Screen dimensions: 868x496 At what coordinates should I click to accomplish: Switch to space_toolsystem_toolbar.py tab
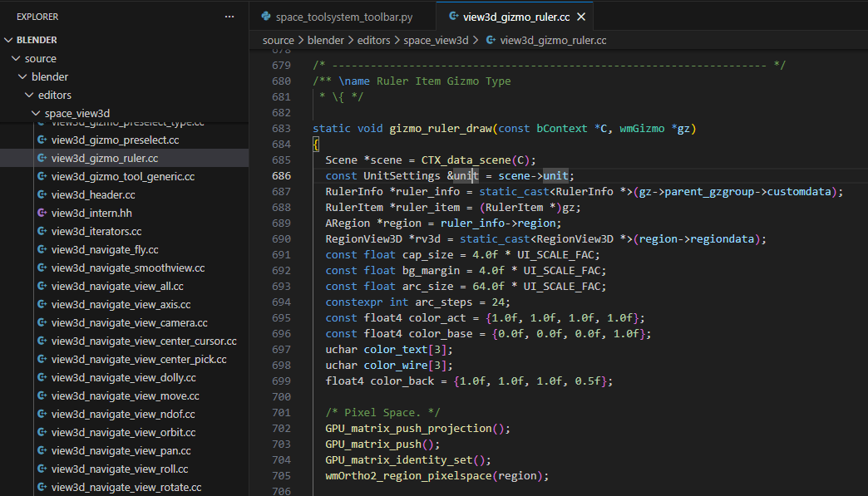[343, 17]
